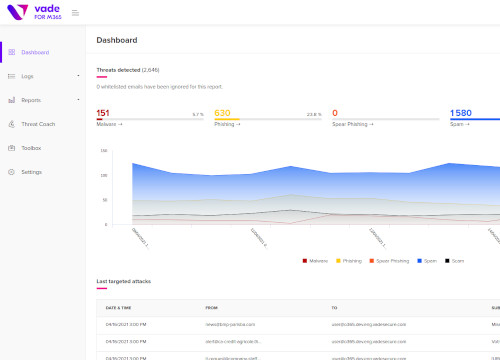Toggle Malware series in chart legend
The height and width of the screenshot is (360, 500).
pyautogui.click(x=315, y=261)
